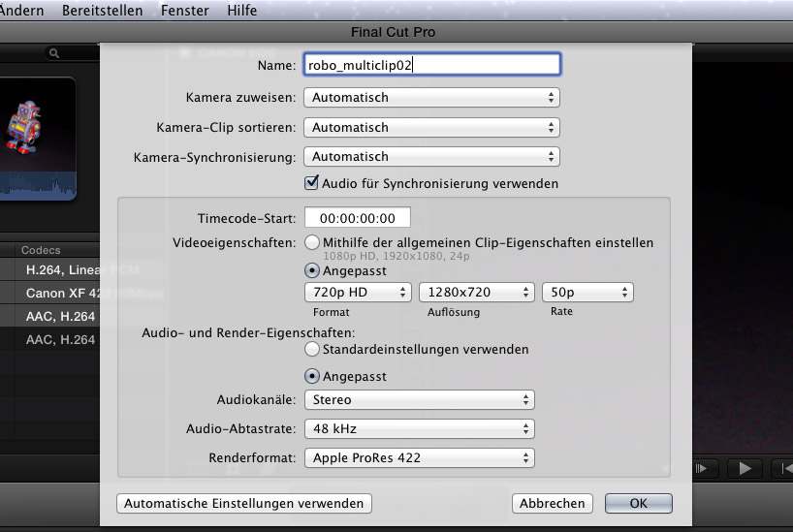
Task: Open the 720p HD Format dropdown
Action: coord(358,292)
